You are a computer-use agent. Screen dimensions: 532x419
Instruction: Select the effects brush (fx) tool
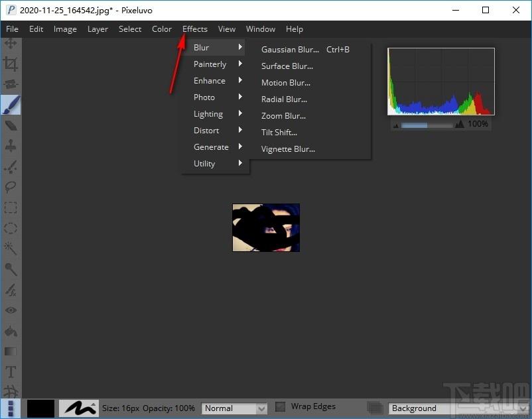pyautogui.click(x=11, y=290)
